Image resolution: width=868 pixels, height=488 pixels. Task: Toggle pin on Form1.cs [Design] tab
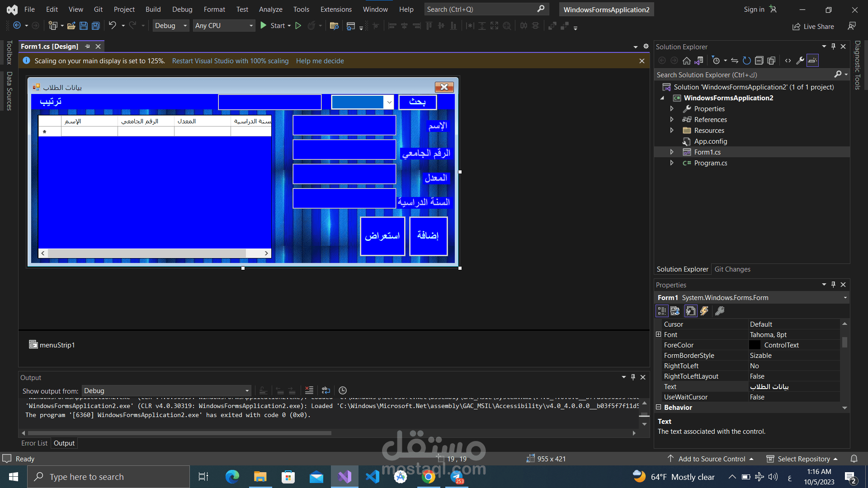(88, 47)
